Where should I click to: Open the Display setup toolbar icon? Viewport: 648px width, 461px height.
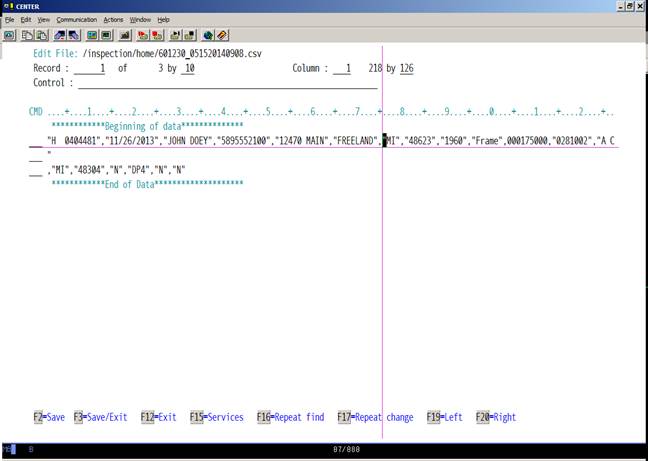point(92,36)
